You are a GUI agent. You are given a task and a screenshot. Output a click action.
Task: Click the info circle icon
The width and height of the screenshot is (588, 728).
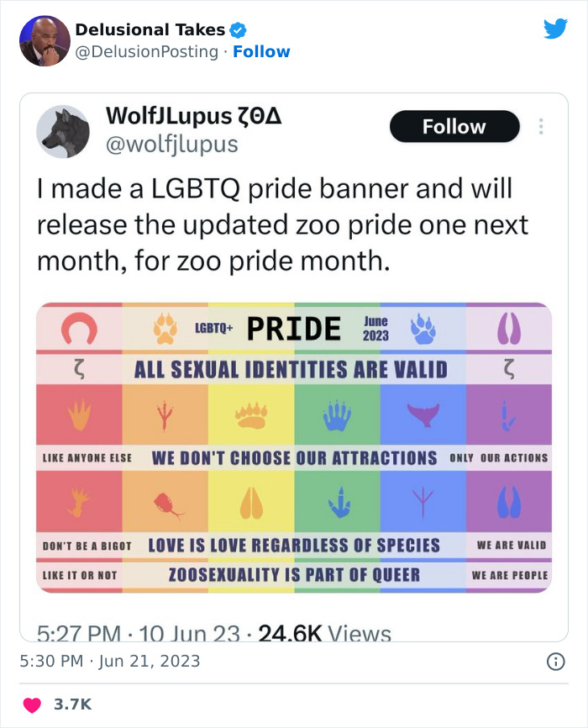[555, 662]
